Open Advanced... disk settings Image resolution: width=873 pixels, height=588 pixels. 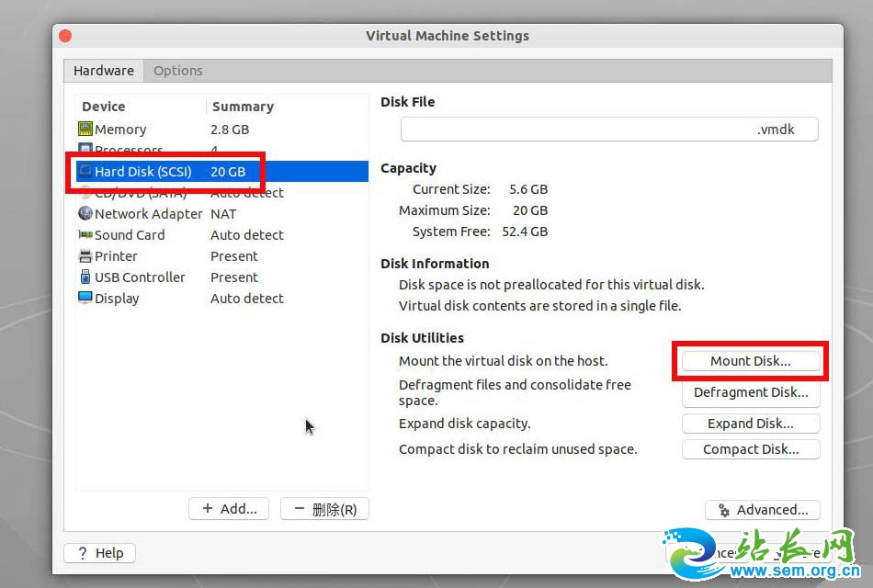click(762, 510)
